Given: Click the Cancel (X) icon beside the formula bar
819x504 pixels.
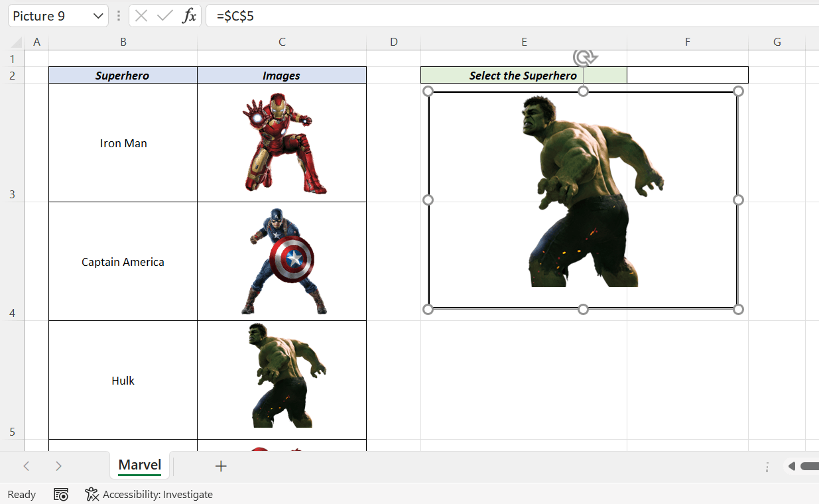Looking at the screenshot, I should point(143,16).
